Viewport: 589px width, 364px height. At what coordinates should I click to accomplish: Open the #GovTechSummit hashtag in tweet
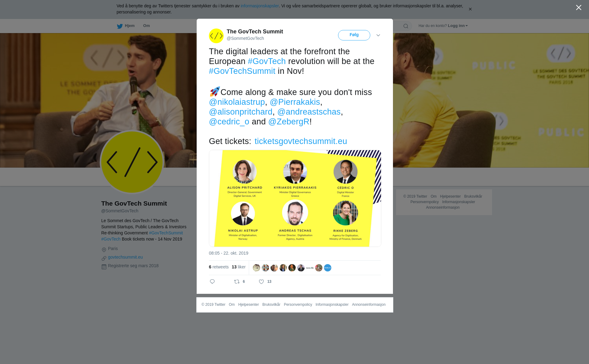(x=242, y=71)
